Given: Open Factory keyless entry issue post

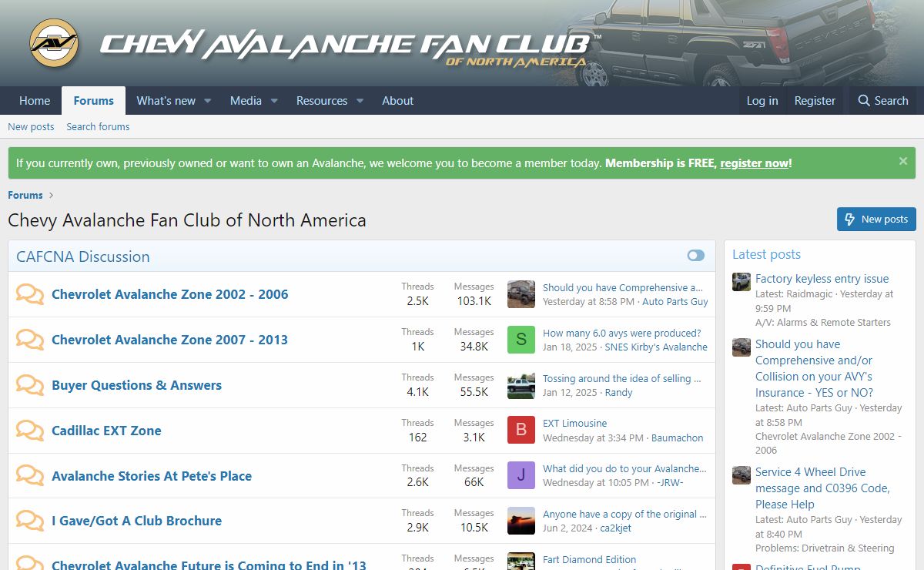Looking at the screenshot, I should (x=822, y=279).
